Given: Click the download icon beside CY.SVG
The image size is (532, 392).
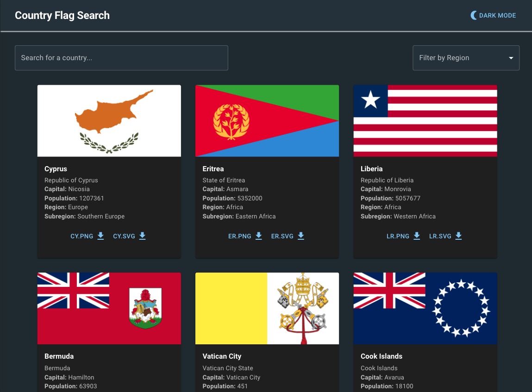Looking at the screenshot, I should (x=143, y=236).
